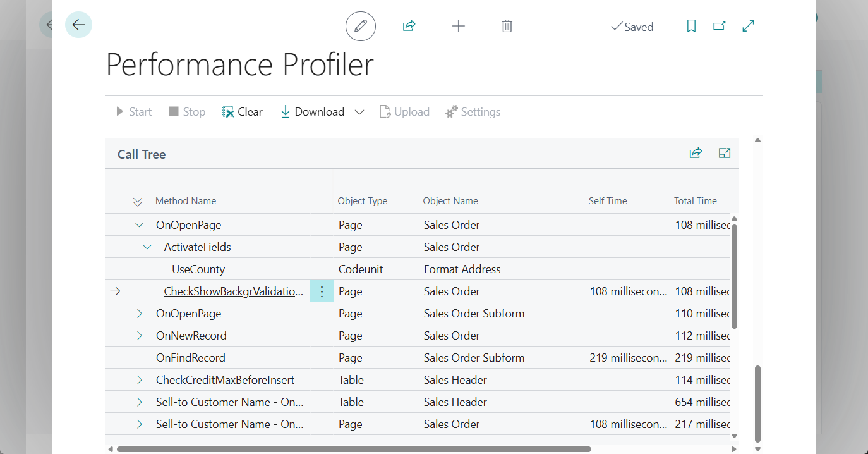The height and width of the screenshot is (454, 868).
Task: Open the CheckShowBackgrValidation method link
Action: coord(233,291)
